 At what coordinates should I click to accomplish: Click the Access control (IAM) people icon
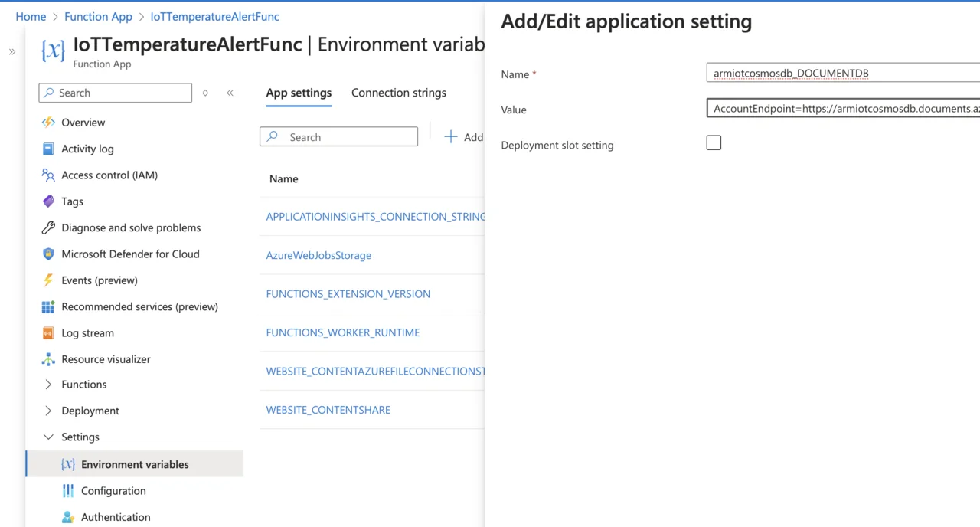48,175
